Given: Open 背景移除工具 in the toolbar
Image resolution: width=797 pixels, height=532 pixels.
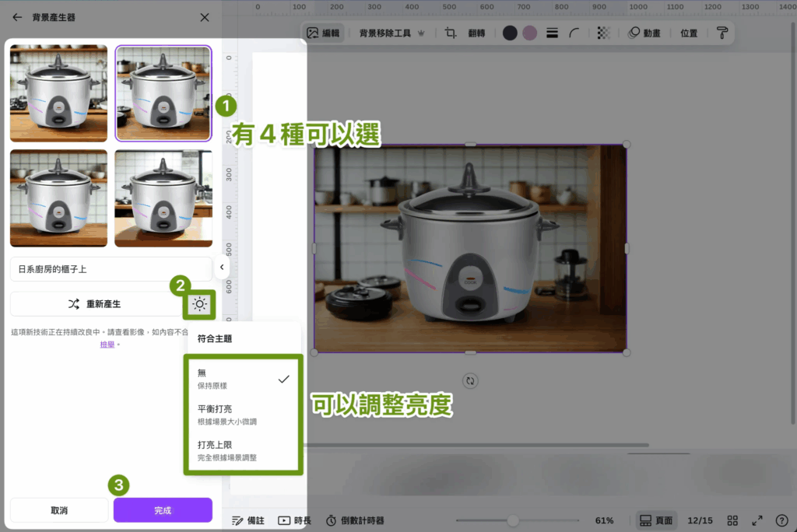Looking at the screenshot, I should [391, 33].
